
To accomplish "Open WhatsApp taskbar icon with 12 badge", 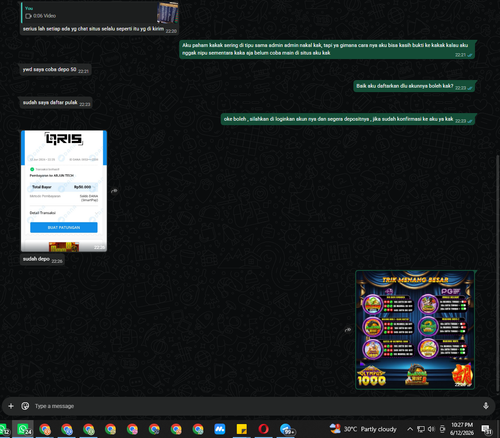I will 5,429.
